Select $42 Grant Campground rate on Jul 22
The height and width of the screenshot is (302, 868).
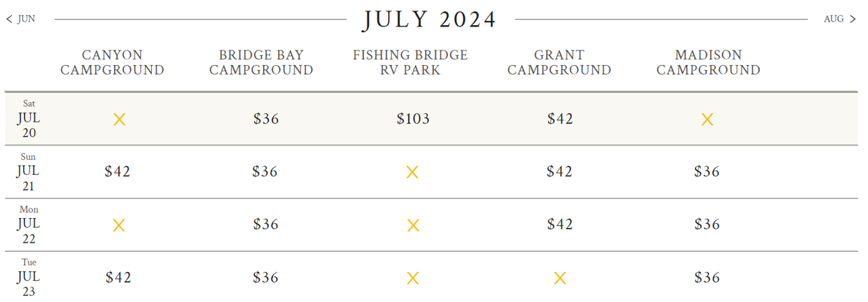point(560,224)
